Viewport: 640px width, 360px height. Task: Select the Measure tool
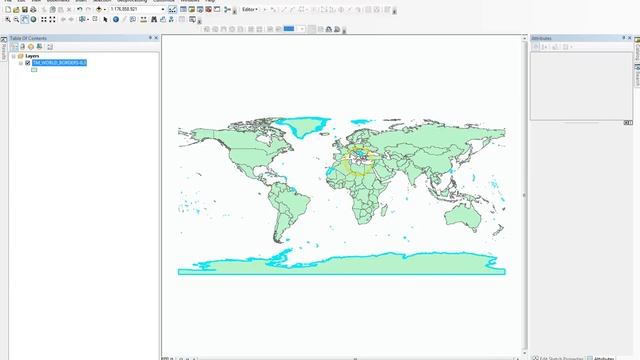tap(144, 19)
